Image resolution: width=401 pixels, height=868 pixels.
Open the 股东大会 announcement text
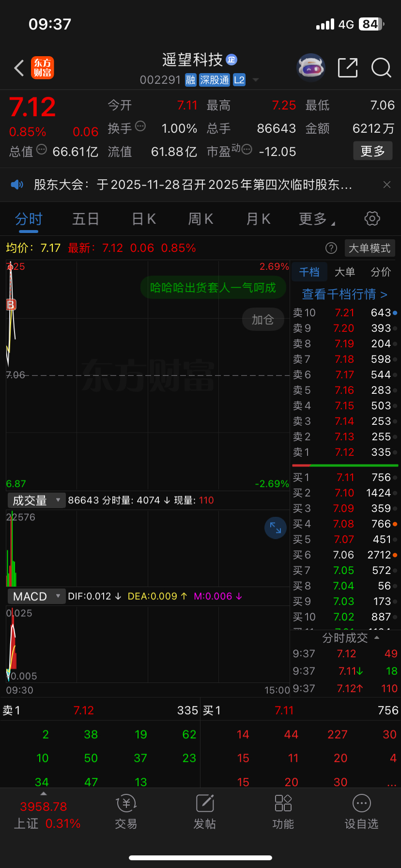pyautogui.click(x=193, y=185)
